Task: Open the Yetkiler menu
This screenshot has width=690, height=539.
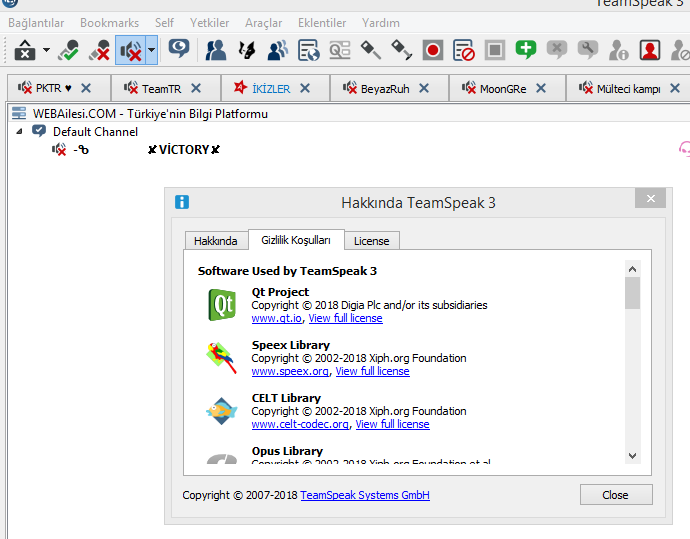Action: point(209,23)
